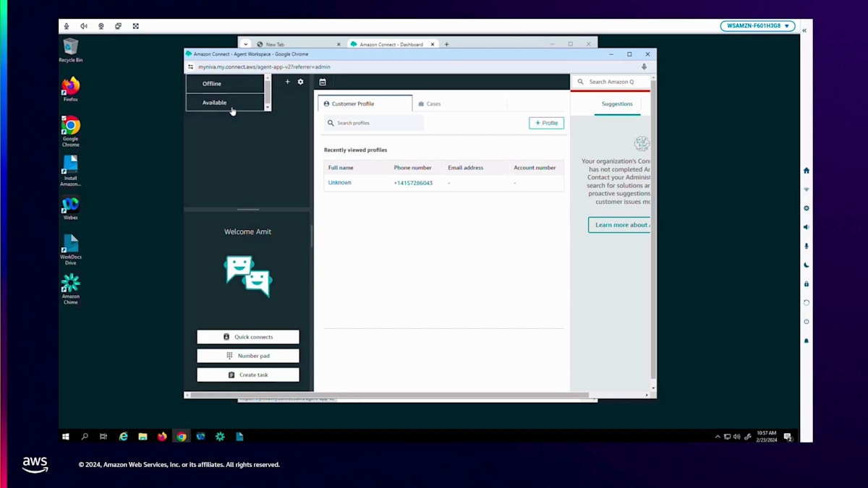
Task: Open the WorkDocs Drive desktop shortcut
Action: [x=71, y=248]
